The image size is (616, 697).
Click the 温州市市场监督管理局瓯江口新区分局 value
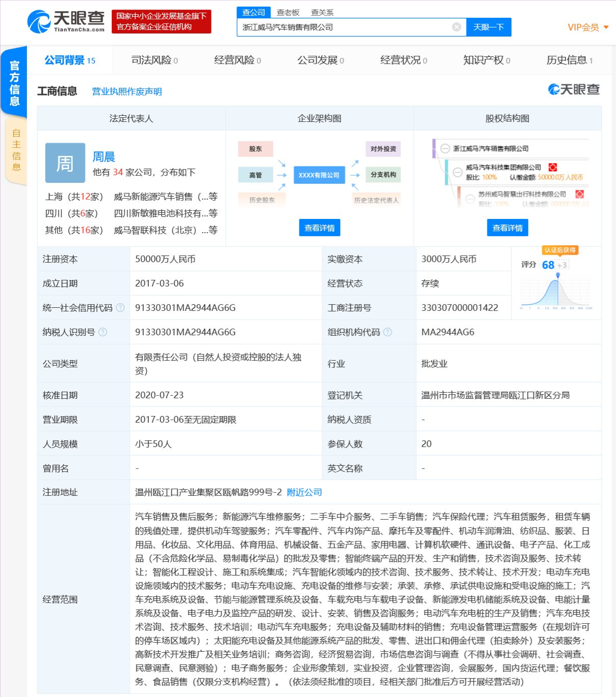[x=496, y=395]
